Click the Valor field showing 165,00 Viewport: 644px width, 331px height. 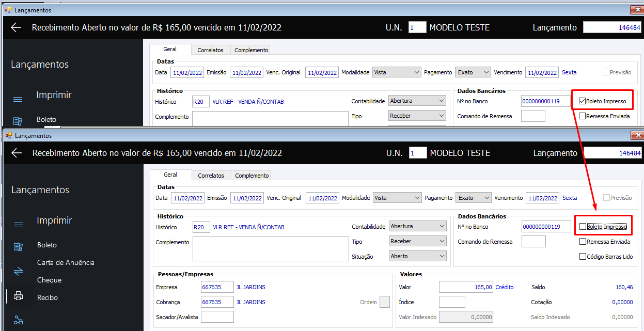(466, 287)
